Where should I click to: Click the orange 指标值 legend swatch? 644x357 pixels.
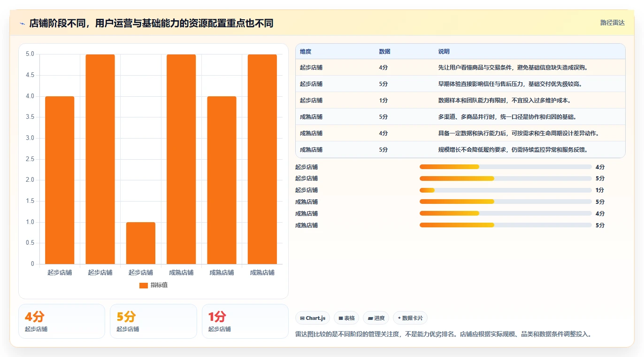pos(144,286)
